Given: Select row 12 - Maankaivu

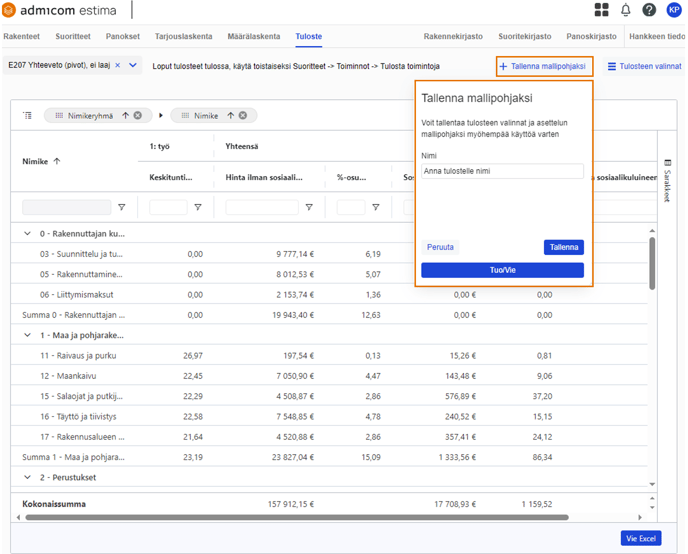Looking at the screenshot, I should [329, 376].
